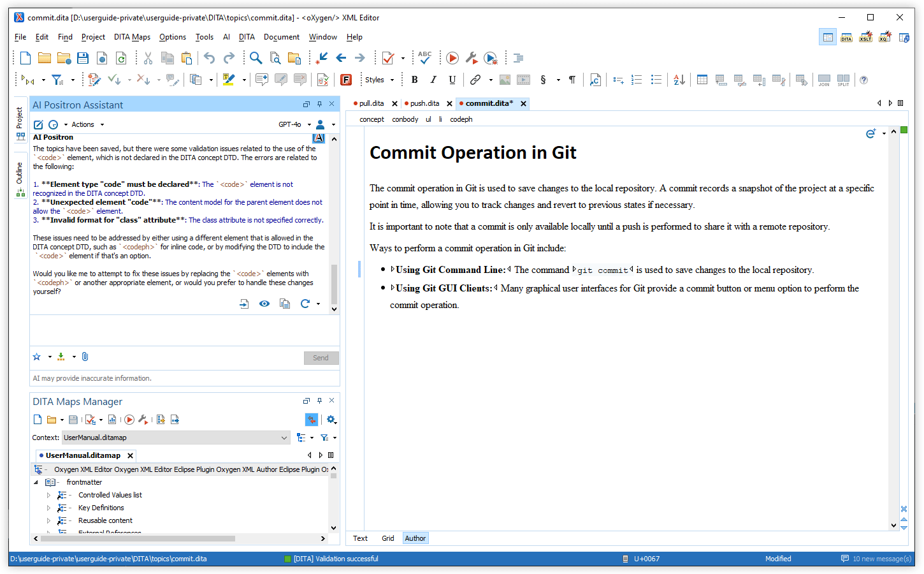Image resolution: width=924 pixels, height=574 pixels.
Task: Switch to the push.dita tab
Action: [x=424, y=103]
